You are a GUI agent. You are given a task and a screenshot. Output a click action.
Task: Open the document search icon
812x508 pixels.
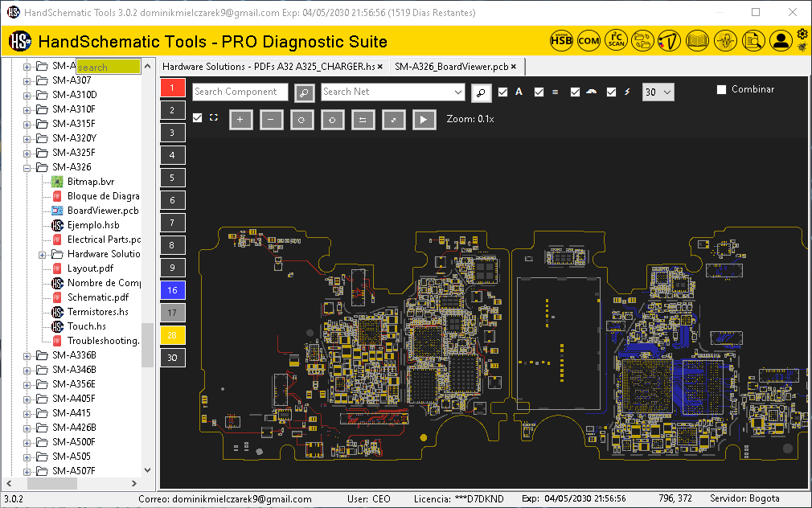pyautogui.click(x=753, y=40)
